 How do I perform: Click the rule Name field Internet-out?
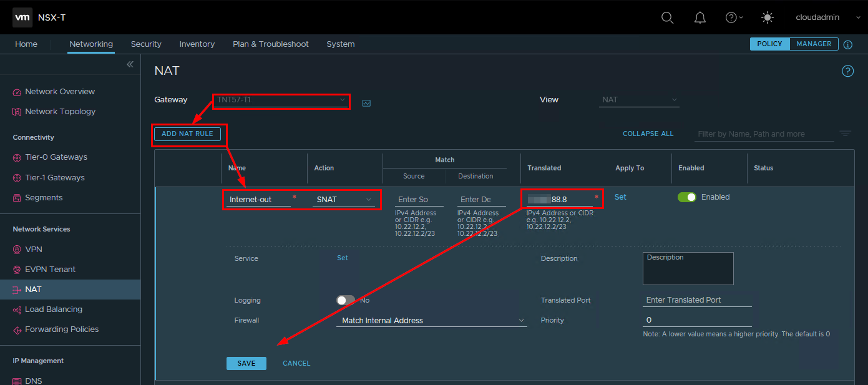pyautogui.click(x=258, y=199)
